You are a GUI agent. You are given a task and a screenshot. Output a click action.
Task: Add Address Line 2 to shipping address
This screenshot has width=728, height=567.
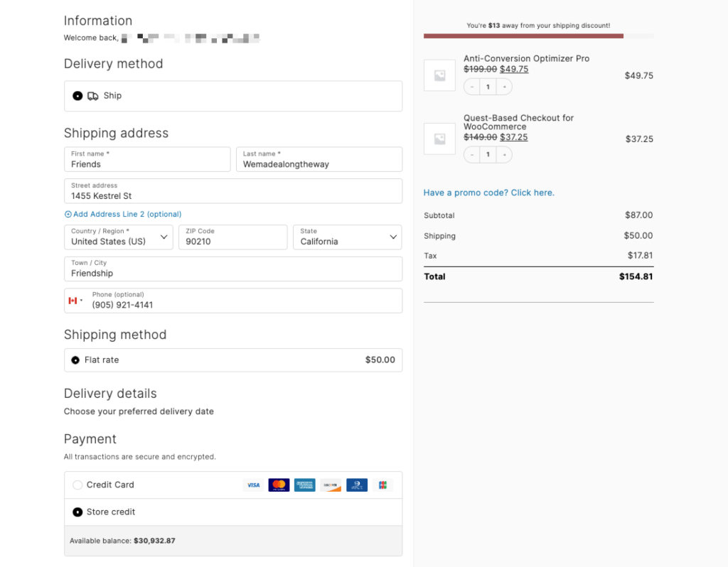(x=123, y=214)
